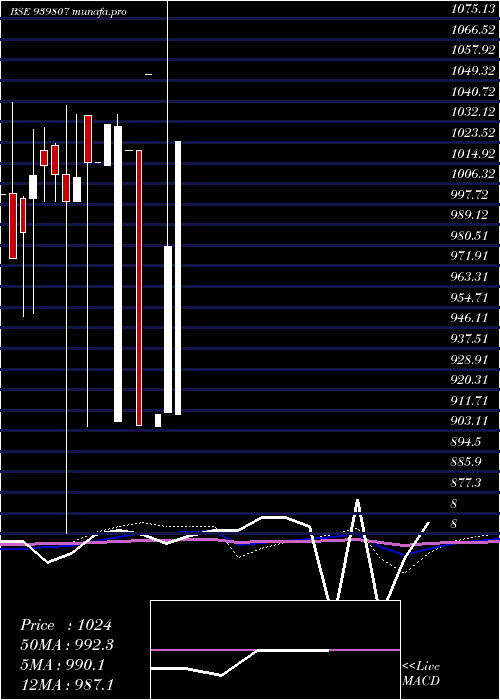Click the 894.5 axis label
Screen dimensions: 500x700
pyautogui.click(x=466, y=442)
